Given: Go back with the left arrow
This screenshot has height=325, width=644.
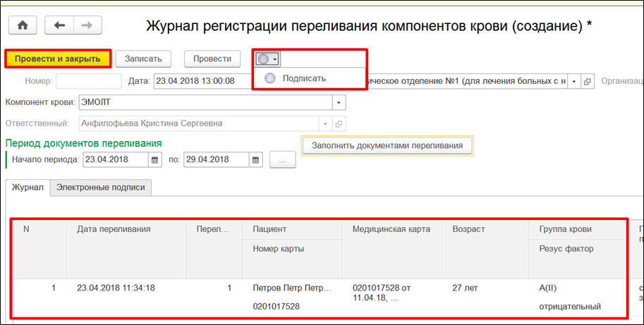Looking at the screenshot, I should click(x=59, y=25).
